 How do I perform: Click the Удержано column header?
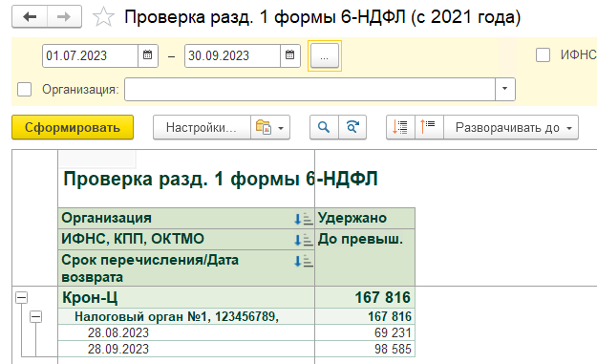[x=365, y=218]
